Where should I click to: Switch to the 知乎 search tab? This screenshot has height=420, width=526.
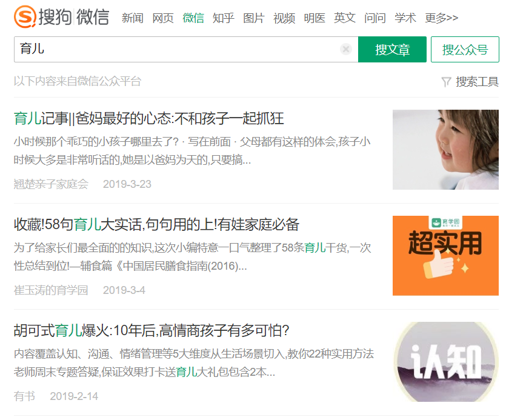coord(224,18)
